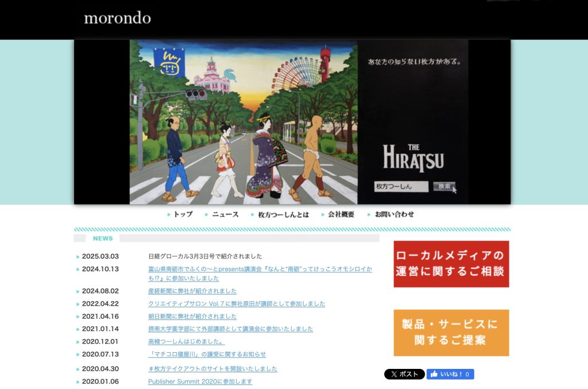
Task: Click the red ローカルメディアの運営 consultation banner
Action: tap(451, 264)
